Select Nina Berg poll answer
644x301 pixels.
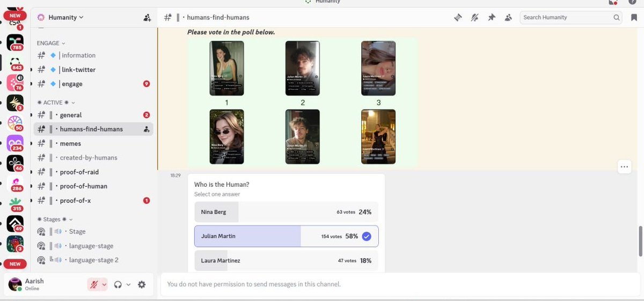click(x=286, y=212)
